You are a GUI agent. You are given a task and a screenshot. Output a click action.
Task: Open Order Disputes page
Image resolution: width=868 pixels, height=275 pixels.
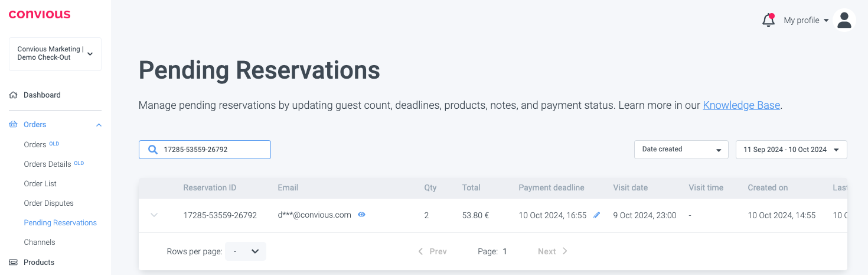[x=48, y=203]
